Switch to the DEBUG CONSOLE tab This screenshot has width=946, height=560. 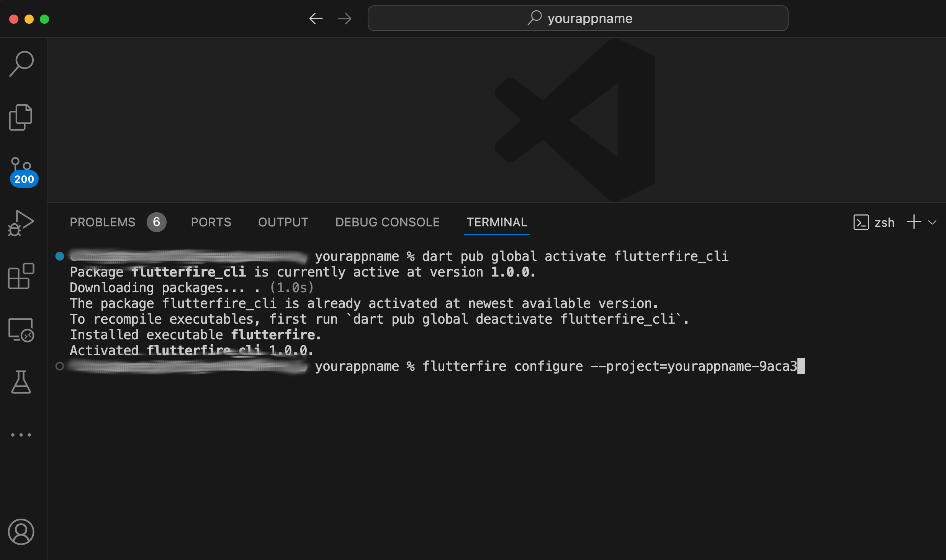point(387,222)
